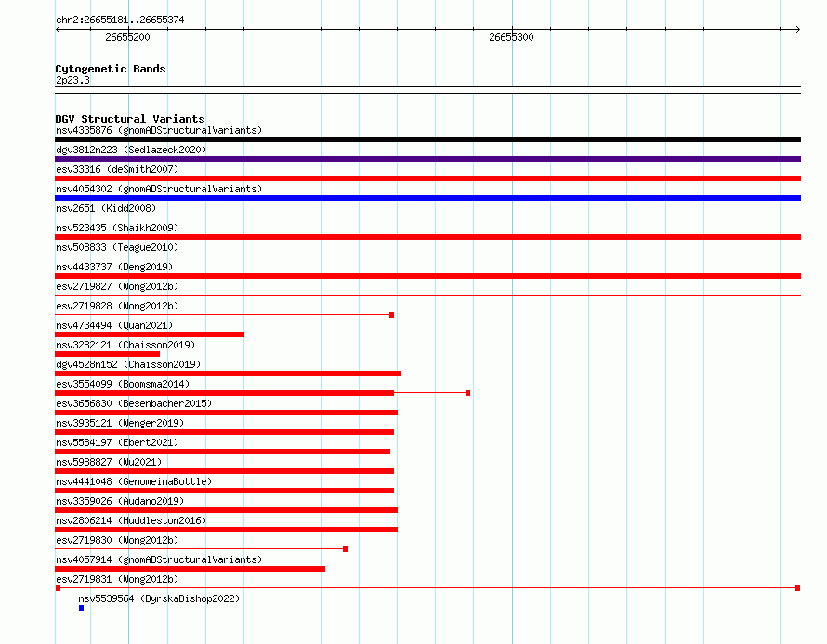827x644 pixels.
Task: Click the nsv4335876 gnomAD variant label
Action: click(159, 130)
